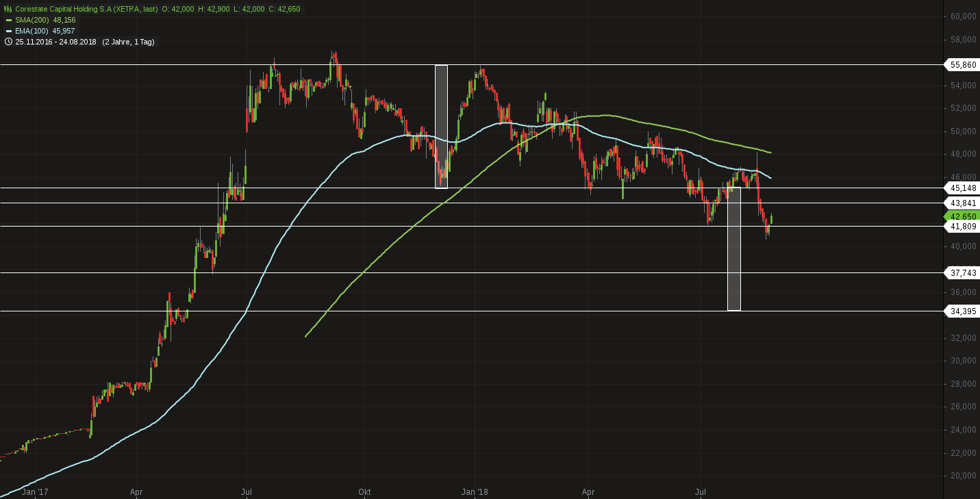Select the Okt axis label
The height and width of the screenshot is (499, 980).
click(x=364, y=492)
